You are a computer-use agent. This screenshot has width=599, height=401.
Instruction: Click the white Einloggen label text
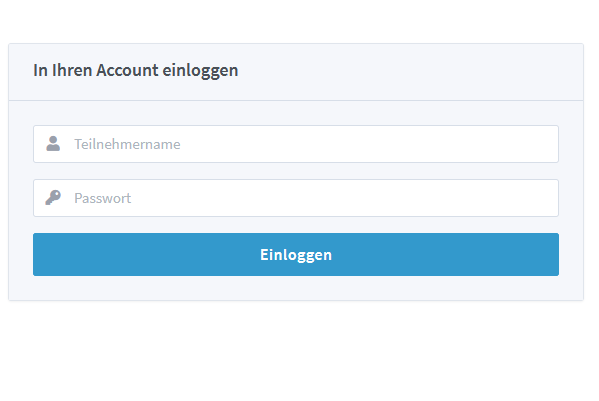(x=296, y=255)
